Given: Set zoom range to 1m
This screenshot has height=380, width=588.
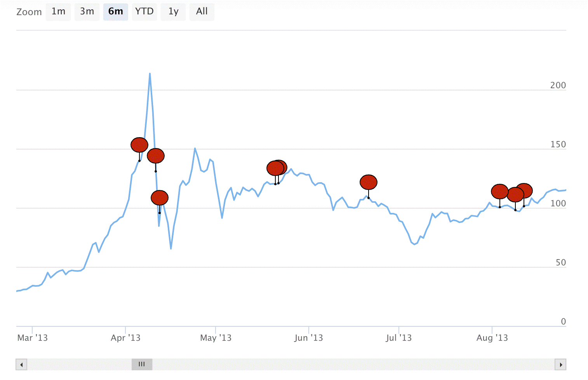Looking at the screenshot, I should pos(58,12).
